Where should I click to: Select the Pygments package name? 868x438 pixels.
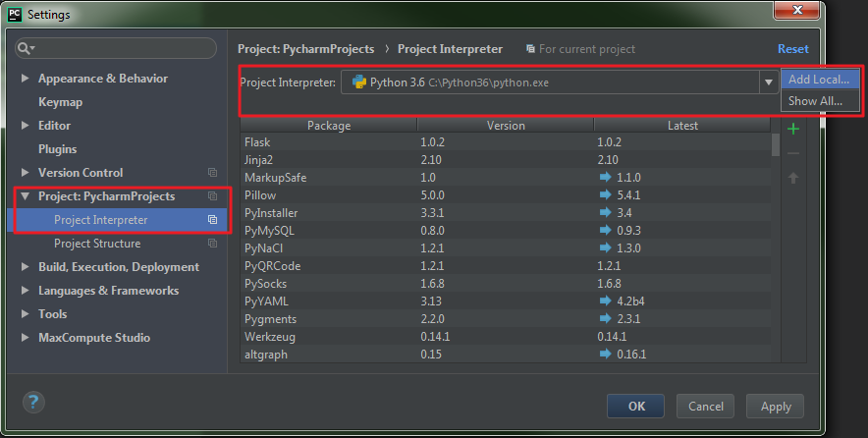pos(270,319)
